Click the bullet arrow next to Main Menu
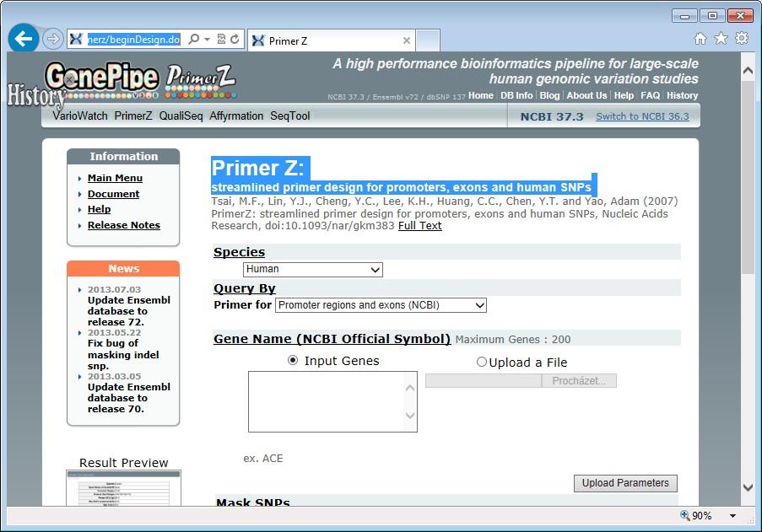The height and width of the screenshot is (532, 762). [x=79, y=179]
